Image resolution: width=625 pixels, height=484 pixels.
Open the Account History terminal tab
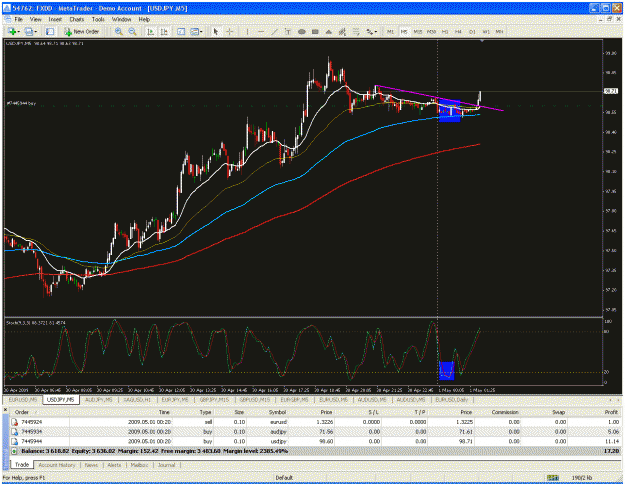tap(57, 465)
